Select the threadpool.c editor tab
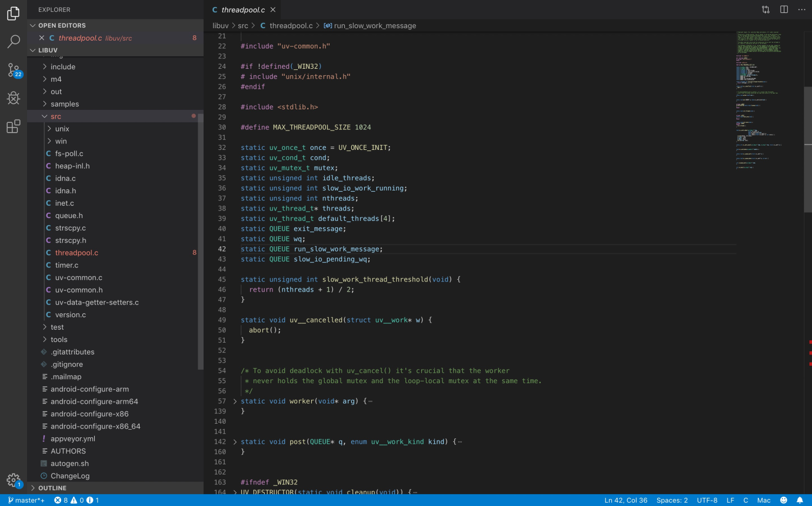This screenshot has width=812, height=506. tap(243, 10)
